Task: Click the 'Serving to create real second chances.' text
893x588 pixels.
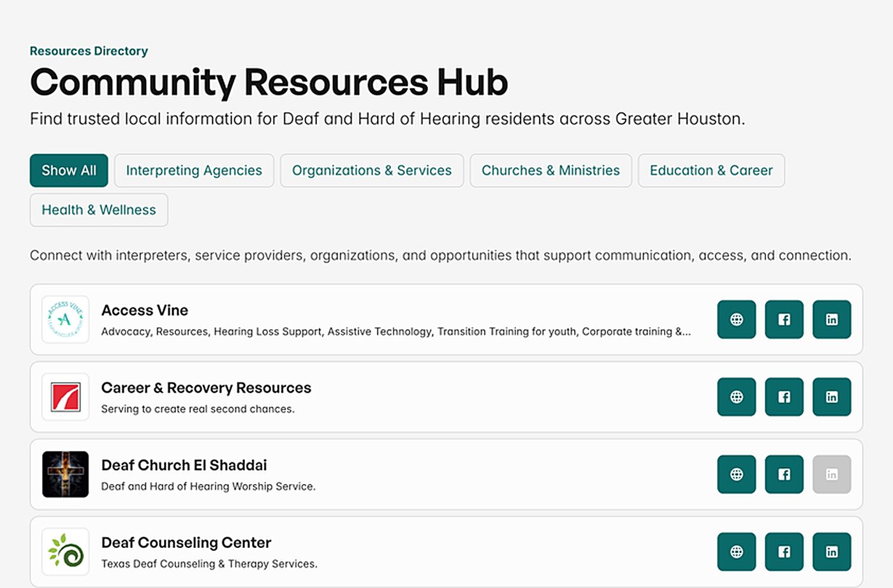Action: (198, 409)
